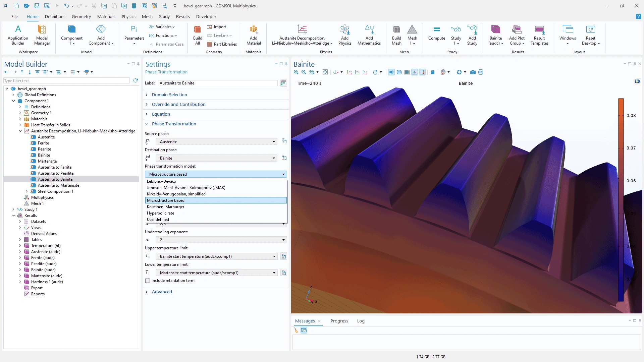Switch to the Progress tab
644x362 pixels.
pos(339,321)
